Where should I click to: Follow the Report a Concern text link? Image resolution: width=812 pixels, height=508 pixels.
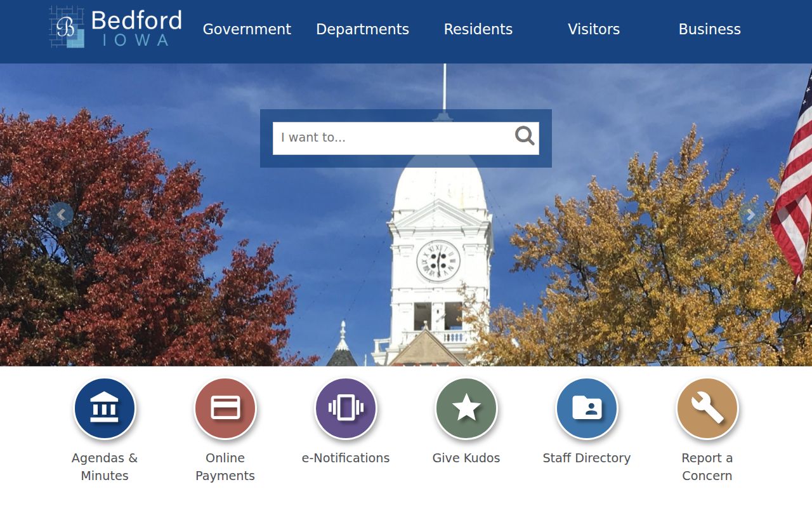[x=707, y=467]
